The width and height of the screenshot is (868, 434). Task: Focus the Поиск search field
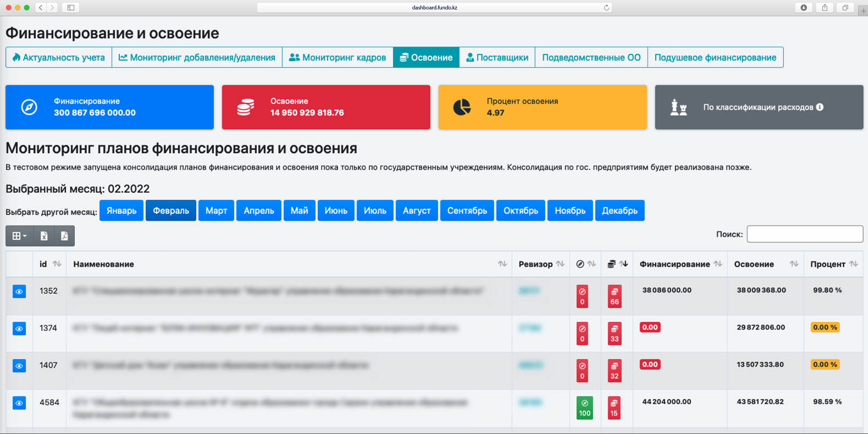[x=805, y=234]
